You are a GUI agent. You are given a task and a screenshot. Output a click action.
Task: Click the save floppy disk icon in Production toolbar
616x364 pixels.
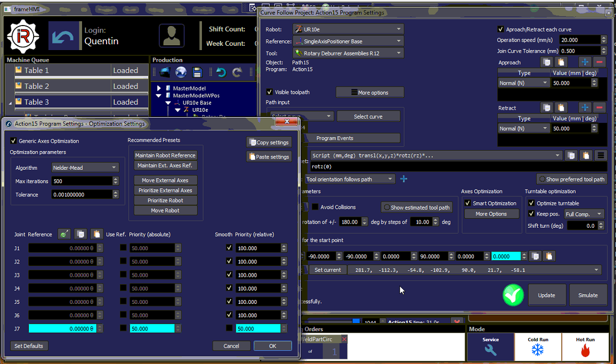coord(197,72)
